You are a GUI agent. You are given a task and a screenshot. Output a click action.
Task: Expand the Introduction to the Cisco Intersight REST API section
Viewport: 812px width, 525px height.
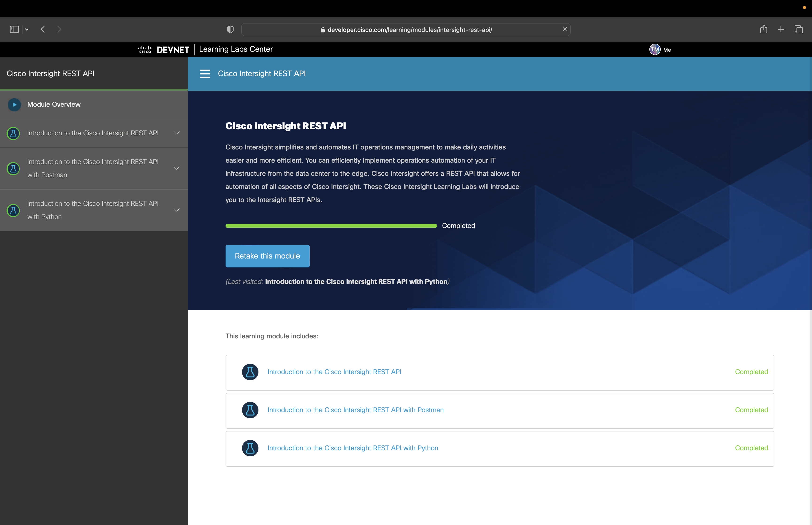tap(176, 133)
